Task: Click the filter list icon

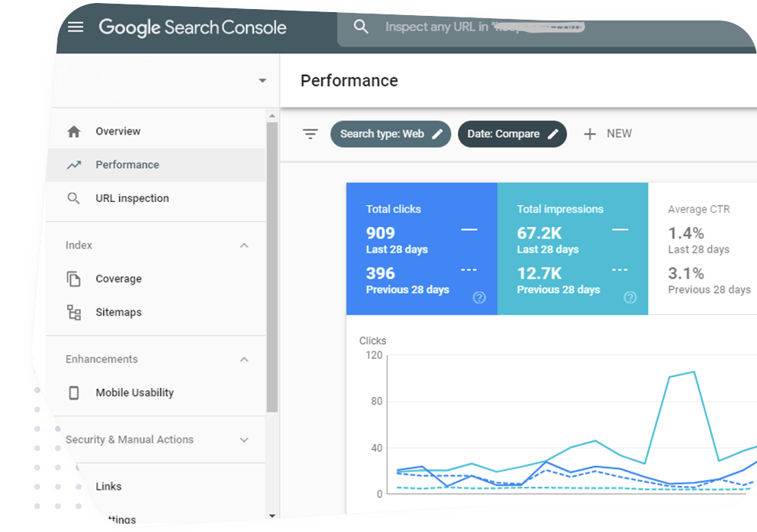Action: point(310,134)
